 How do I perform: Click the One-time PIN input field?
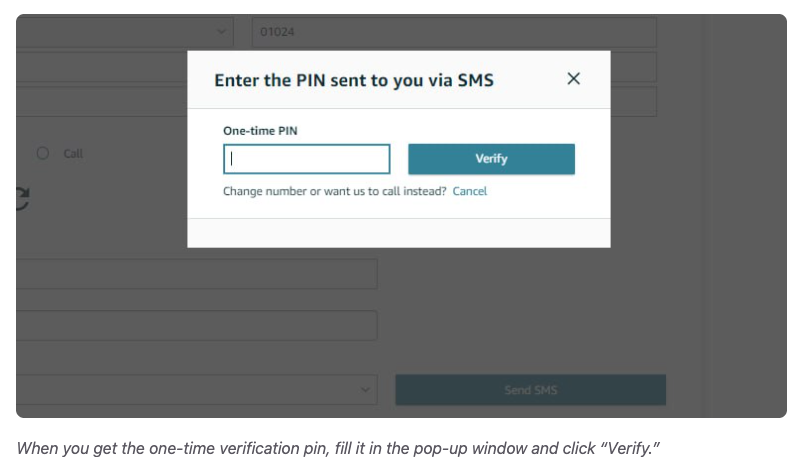point(306,159)
